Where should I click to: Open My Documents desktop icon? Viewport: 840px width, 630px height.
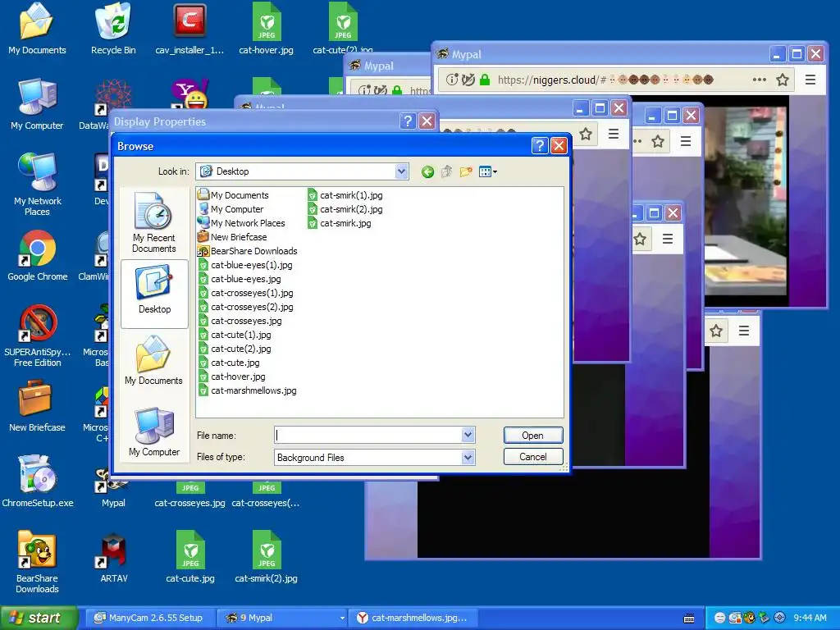[x=37, y=30]
